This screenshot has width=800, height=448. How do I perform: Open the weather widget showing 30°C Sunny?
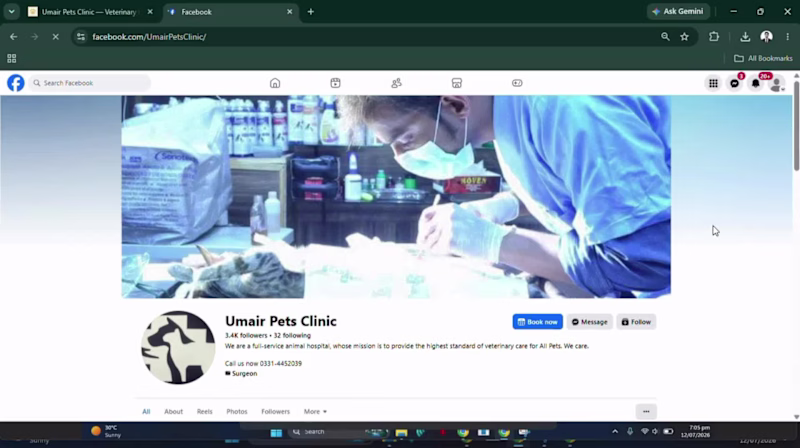point(107,431)
